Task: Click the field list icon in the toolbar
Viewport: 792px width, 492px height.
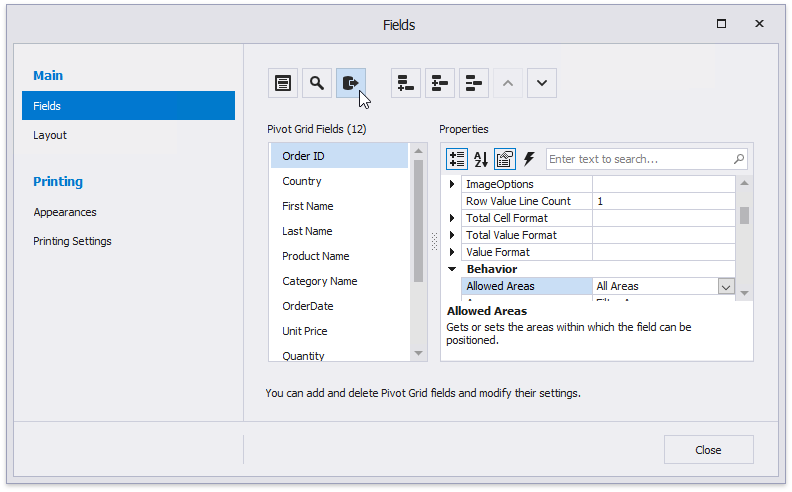Action: pyautogui.click(x=283, y=83)
